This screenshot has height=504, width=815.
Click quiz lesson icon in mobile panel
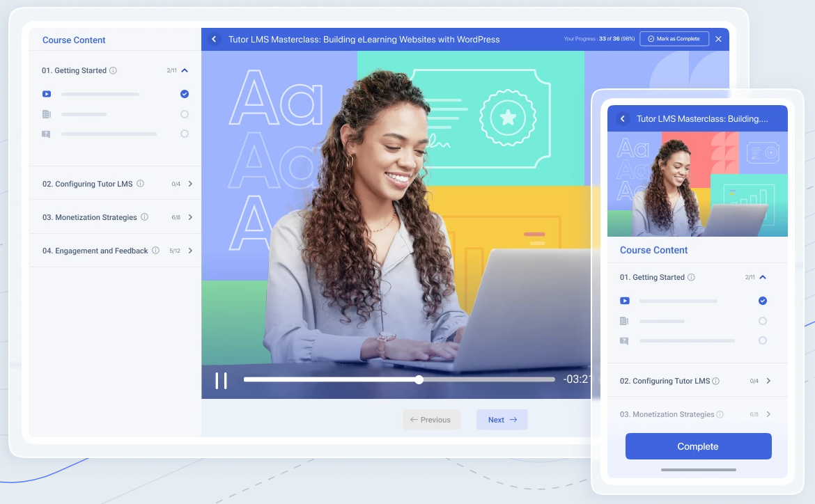click(x=624, y=341)
